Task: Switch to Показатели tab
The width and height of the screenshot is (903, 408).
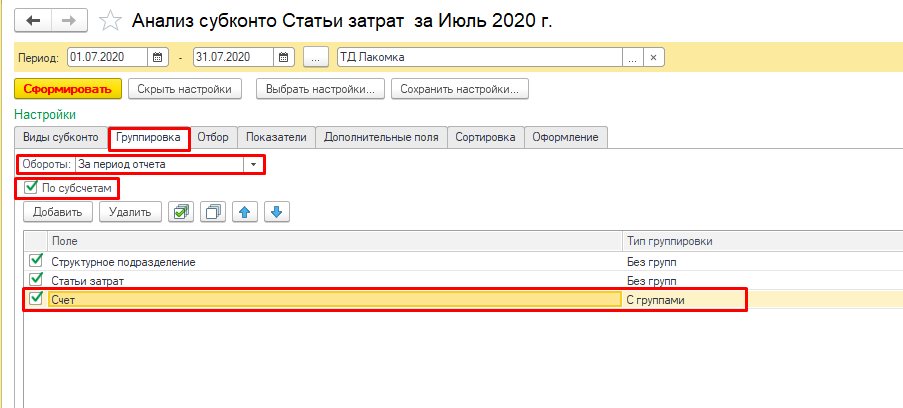Action: [276, 138]
